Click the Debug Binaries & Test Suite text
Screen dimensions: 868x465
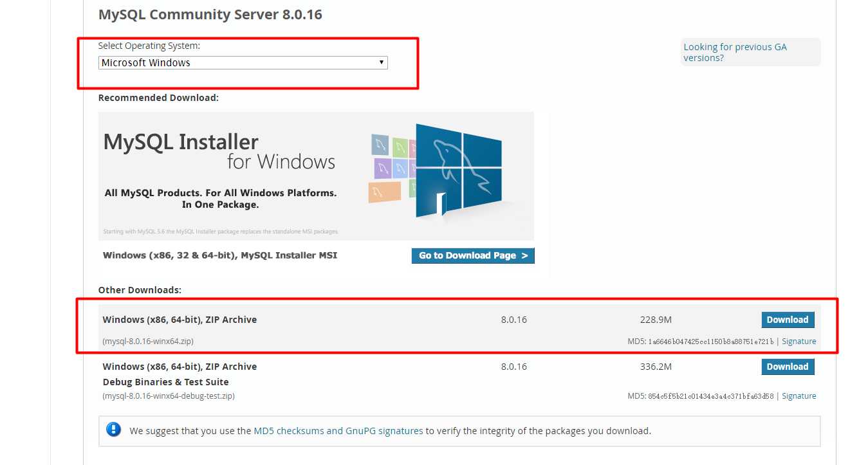pos(165,382)
